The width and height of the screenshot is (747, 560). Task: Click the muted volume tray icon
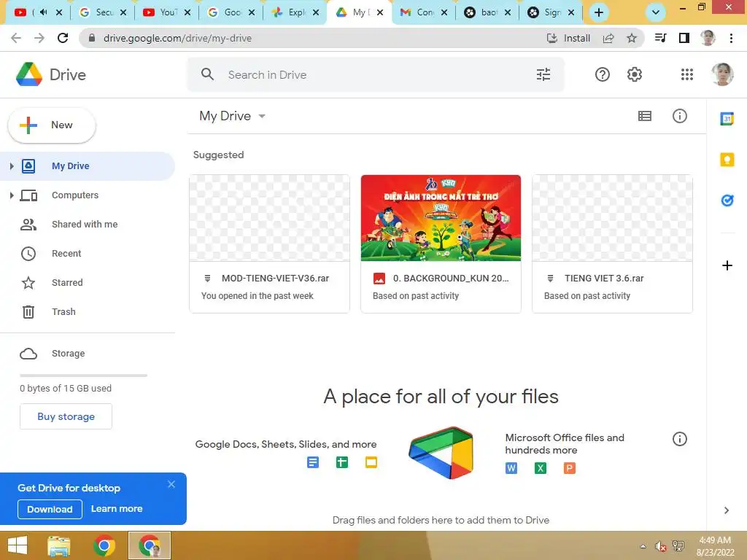[x=660, y=546]
